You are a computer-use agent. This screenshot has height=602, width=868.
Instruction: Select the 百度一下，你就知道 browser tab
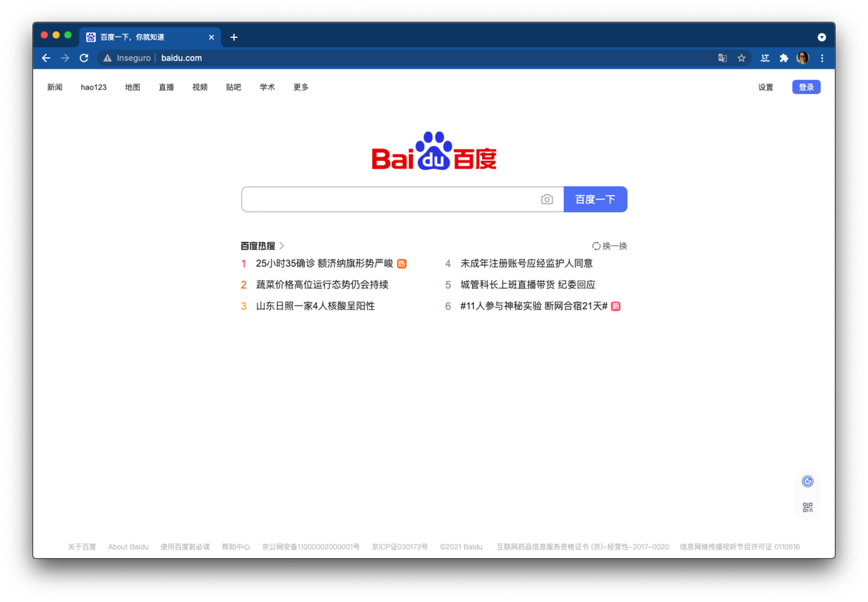click(150, 37)
